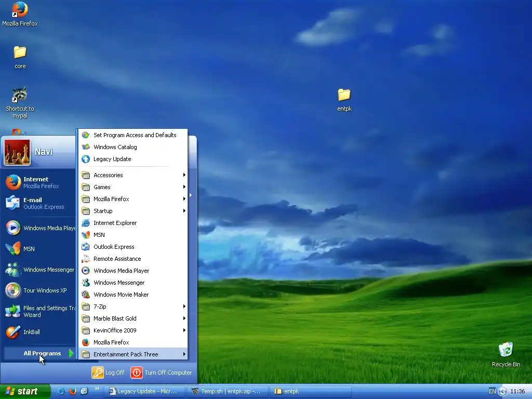The image size is (532, 399).
Task: Open E-mail Outlook Express pinned item
Action: tap(39, 203)
